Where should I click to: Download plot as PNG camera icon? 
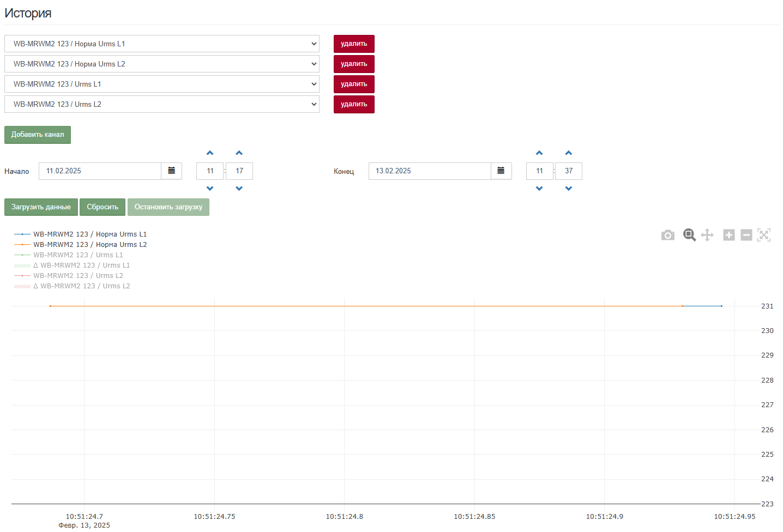pyautogui.click(x=667, y=235)
